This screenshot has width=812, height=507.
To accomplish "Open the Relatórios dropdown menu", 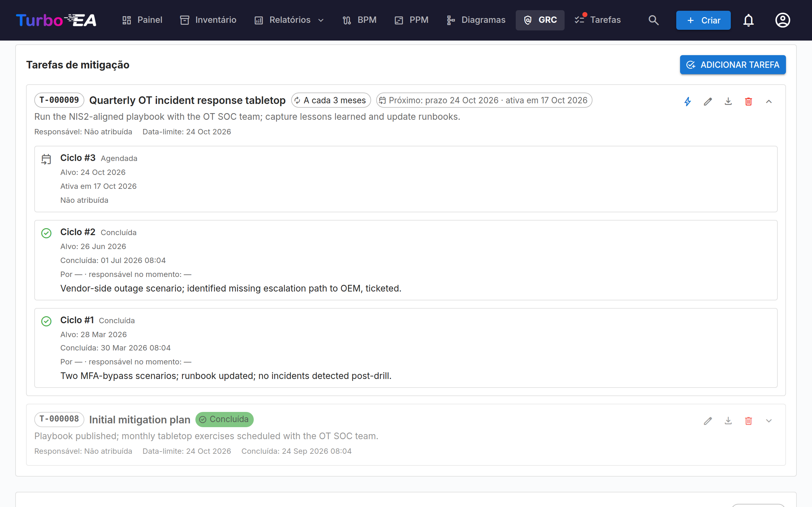I will (x=289, y=20).
